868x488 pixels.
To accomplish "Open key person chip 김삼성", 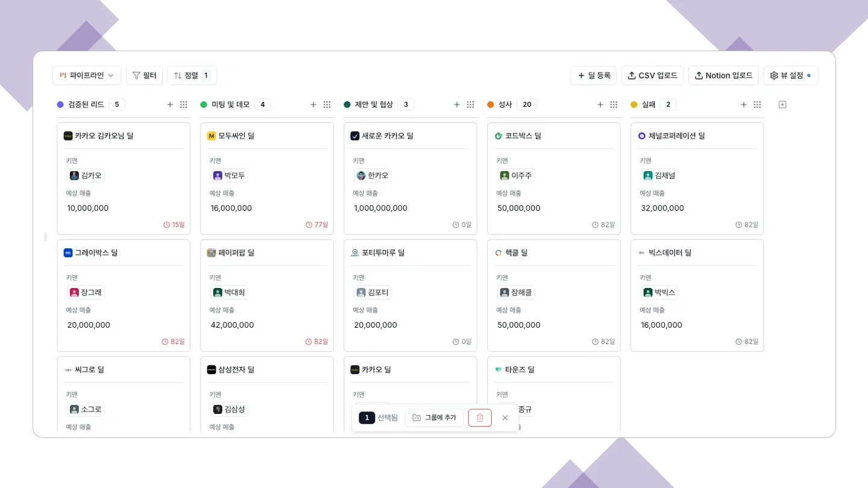I will 229,410.
